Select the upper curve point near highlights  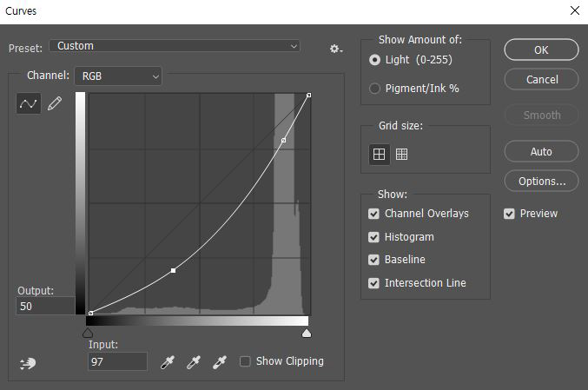coord(283,140)
